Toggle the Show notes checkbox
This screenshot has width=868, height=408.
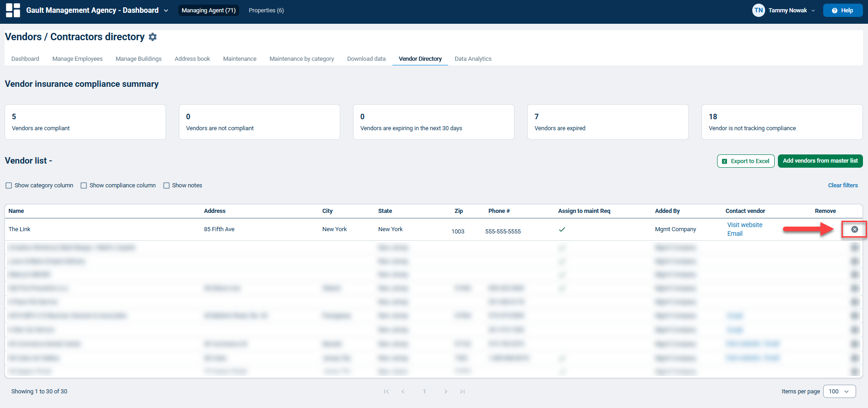coord(166,185)
